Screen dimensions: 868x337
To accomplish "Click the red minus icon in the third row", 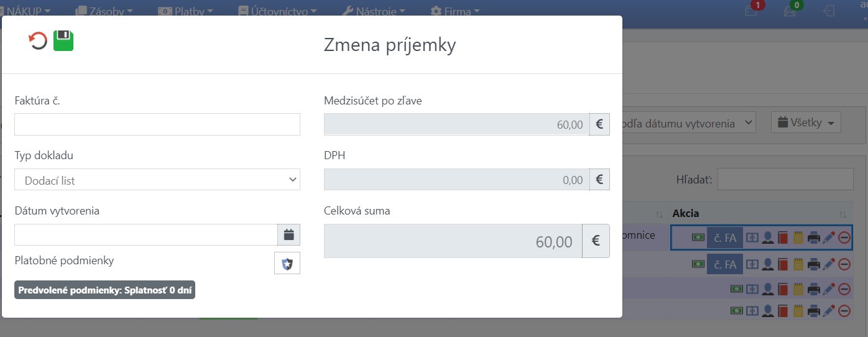I will (x=844, y=289).
